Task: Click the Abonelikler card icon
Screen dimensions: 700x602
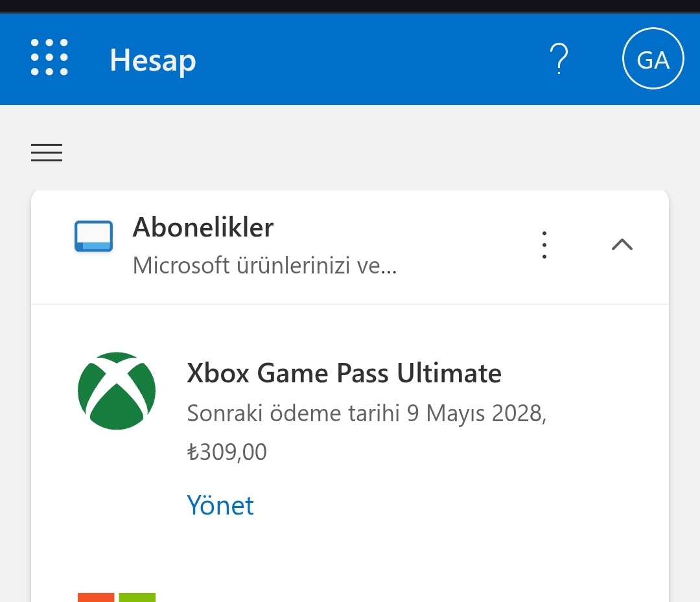Action: [93, 236]
